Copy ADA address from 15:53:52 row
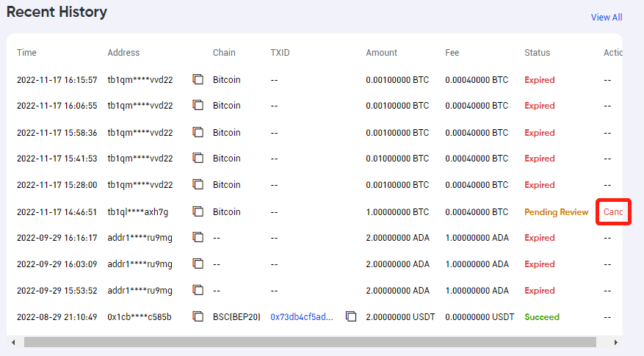Image resolution: width=644 pixels, height=356 pixels. 198,291
